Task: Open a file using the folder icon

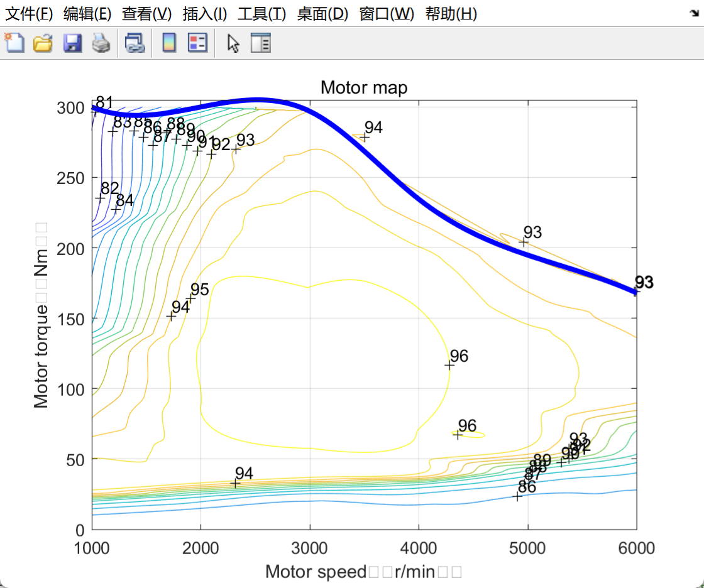Action: click(x=43, y=43)
